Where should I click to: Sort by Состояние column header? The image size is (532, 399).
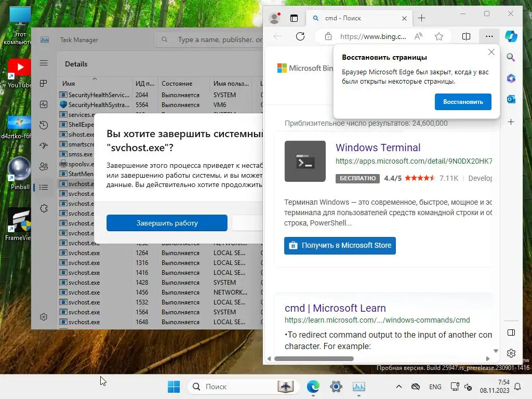pos(183,84)
